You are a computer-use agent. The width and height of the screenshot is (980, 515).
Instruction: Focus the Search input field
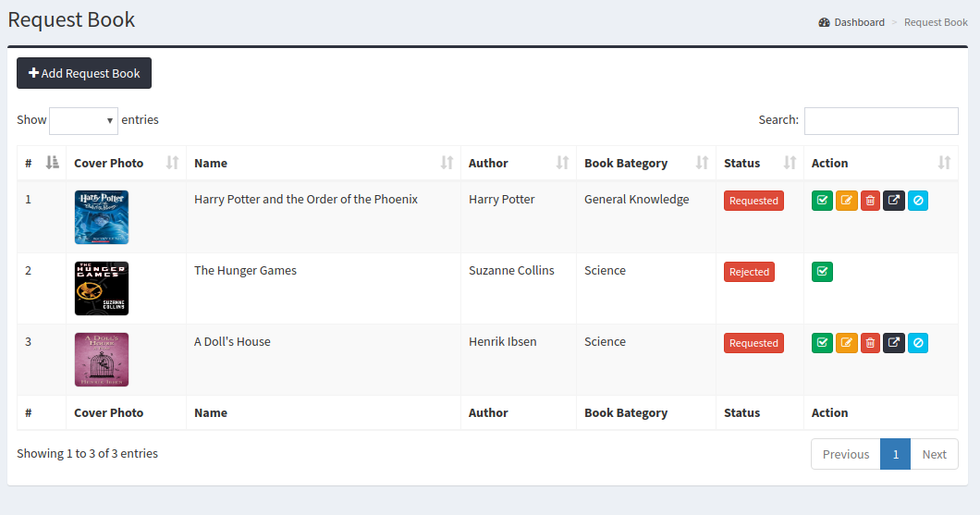[x=880, y=121]
